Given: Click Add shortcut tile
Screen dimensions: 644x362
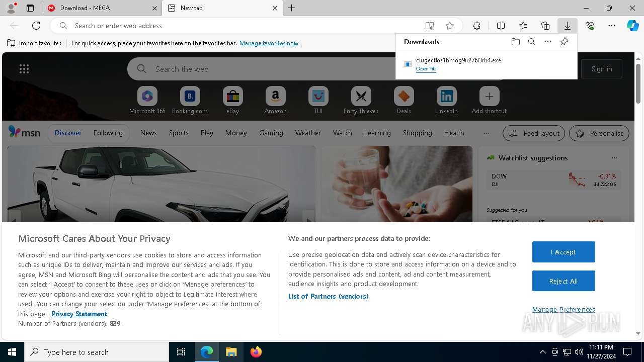Looking at the screenshot, I should [489, 101].
